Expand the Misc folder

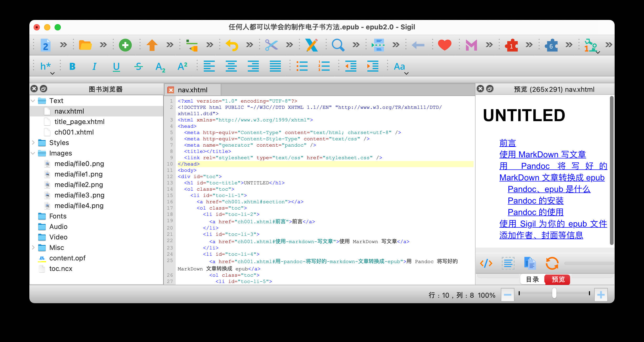[x=33, y=248]
